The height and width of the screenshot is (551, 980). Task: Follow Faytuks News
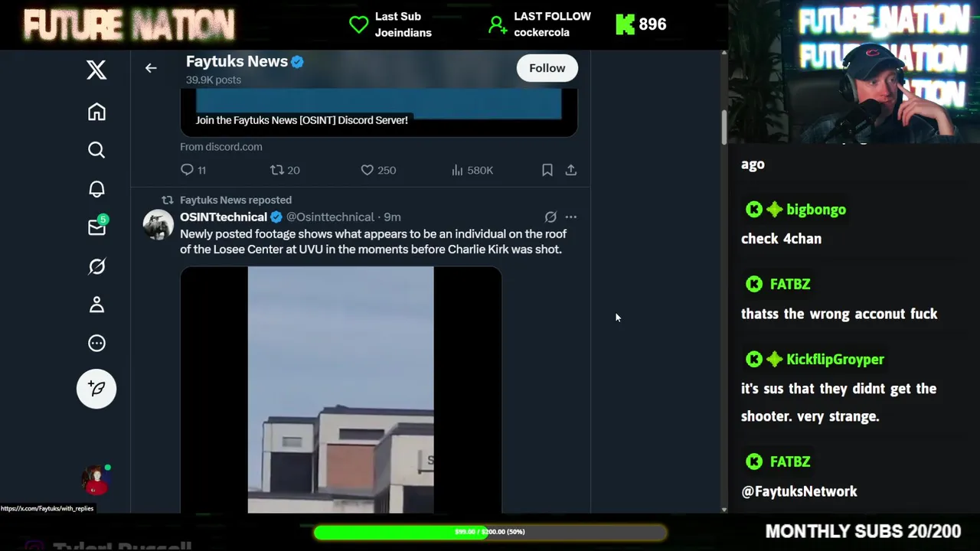click(547, 68)
